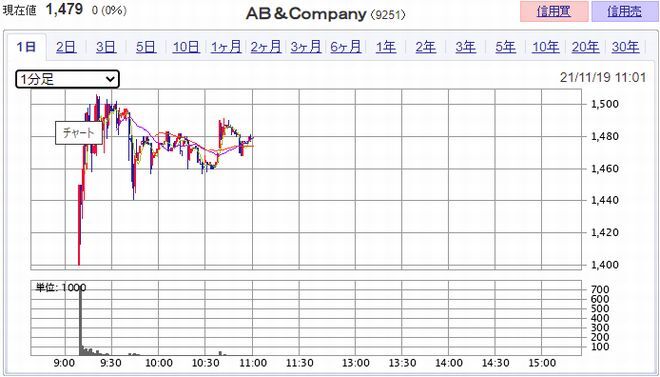Click the 300 volume axis label
Screen dimensions: 660x377
(600, 328)
